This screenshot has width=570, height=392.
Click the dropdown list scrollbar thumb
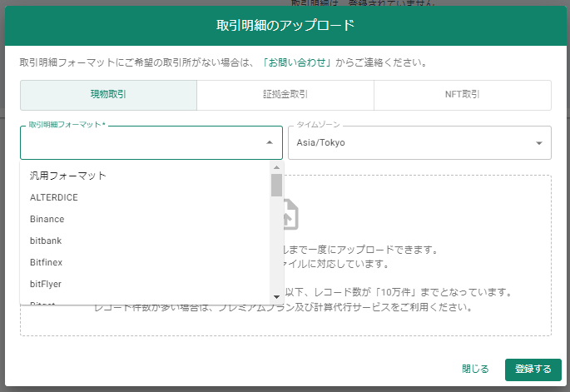click(x=276, y=185)
